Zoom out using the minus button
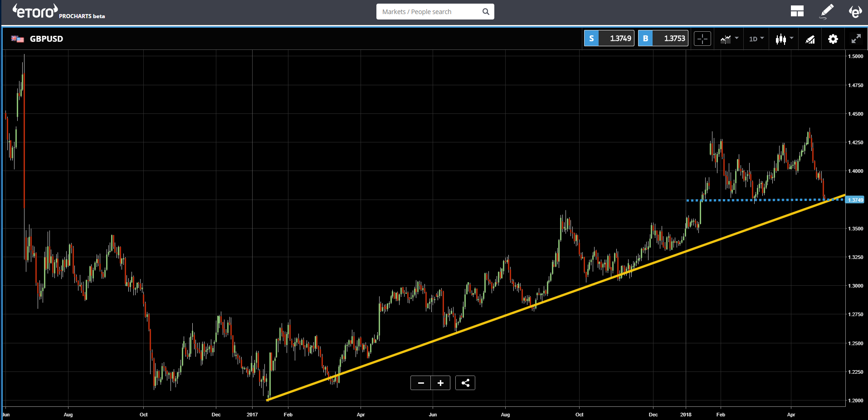 (420, 383)
